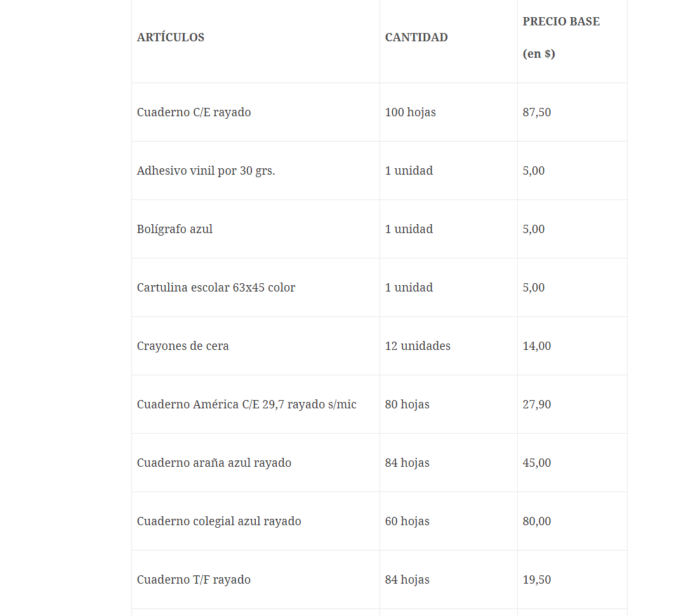This screenshot has width=700, height=616.
Task: Click the 87,50 price cell
Action: tap(537, 112)
